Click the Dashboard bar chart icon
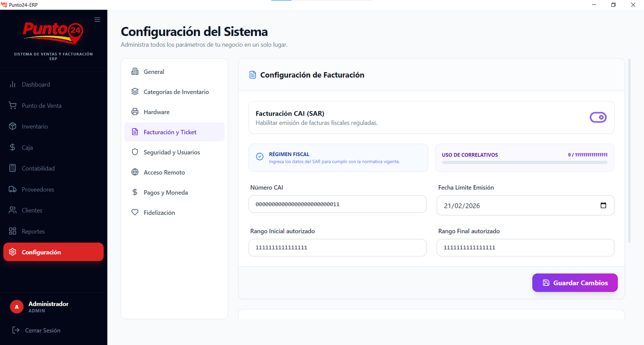The height and width of the screenshot is (345, 644). (x=13, y=84)
